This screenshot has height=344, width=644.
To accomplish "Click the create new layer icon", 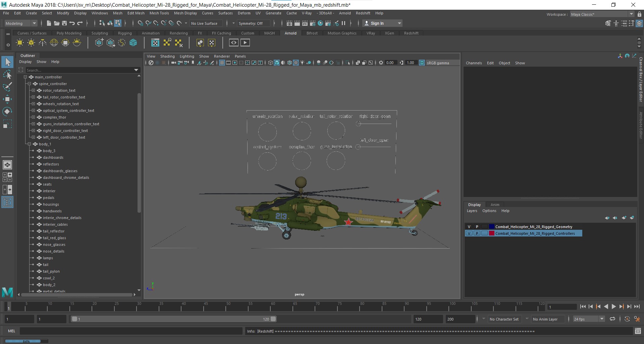I will click(x=624, y=218).
